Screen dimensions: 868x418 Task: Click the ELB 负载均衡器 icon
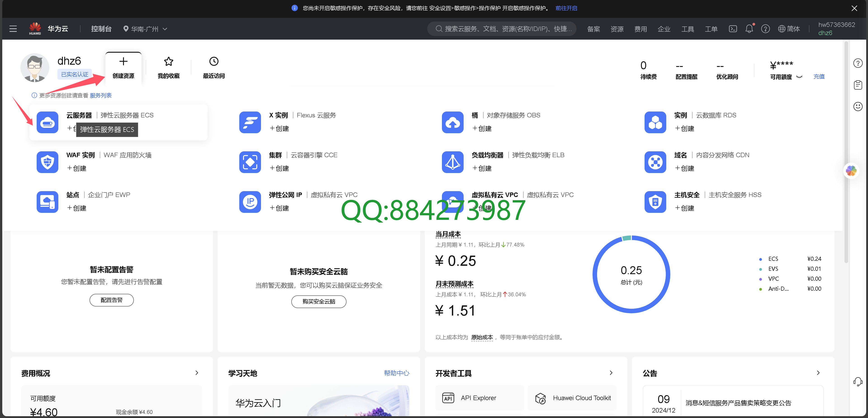pyautogui.click(x=453, y=162)
